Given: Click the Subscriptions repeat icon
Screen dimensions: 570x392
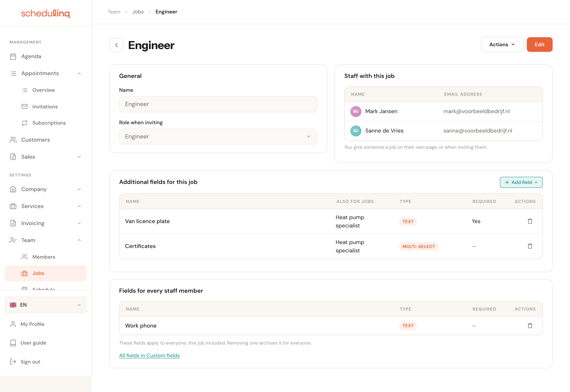Looking at the screenshot, I should 25,123.
